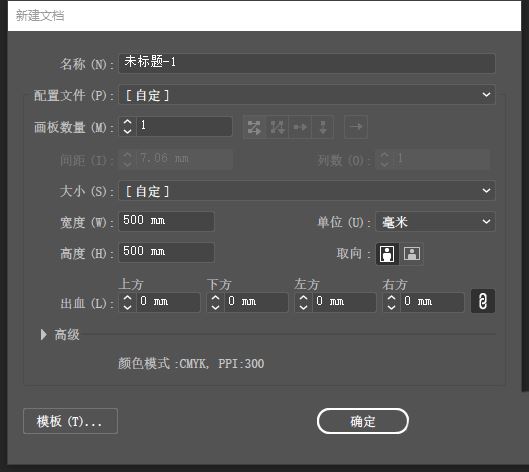Expand the 高级 advanced section
This screenshot has height=472, width=529.
point(44,335)
